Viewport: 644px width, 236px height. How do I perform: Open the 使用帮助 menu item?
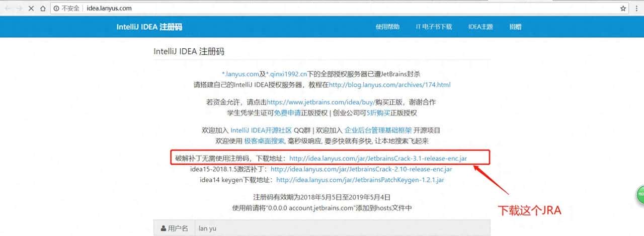point(387,27)
